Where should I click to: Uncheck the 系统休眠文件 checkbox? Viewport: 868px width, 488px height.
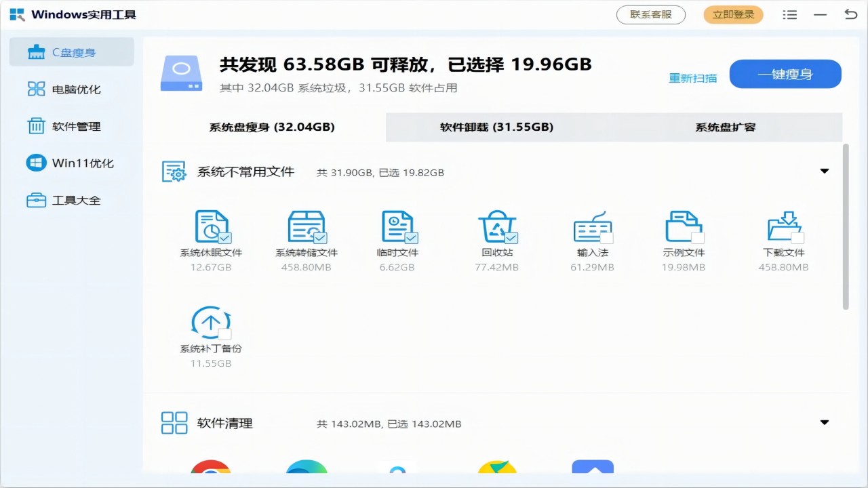click(x=225, y=238)
